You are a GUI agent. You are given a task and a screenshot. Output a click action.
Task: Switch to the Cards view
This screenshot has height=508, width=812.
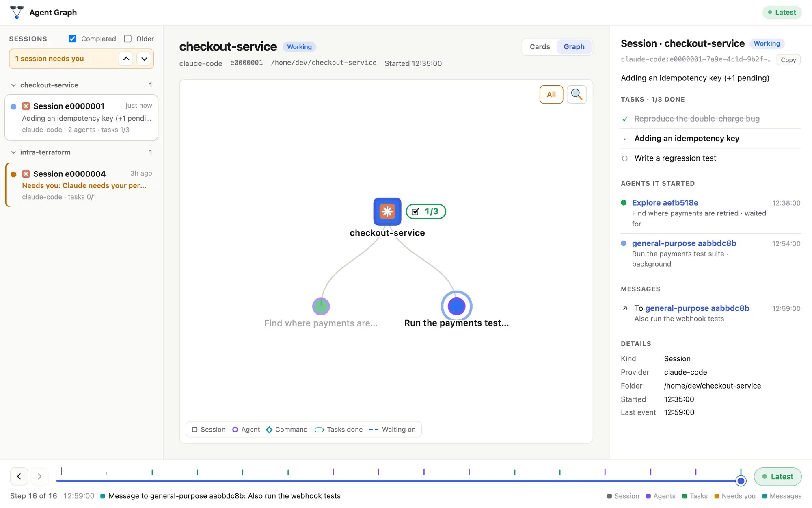[540, 47]
